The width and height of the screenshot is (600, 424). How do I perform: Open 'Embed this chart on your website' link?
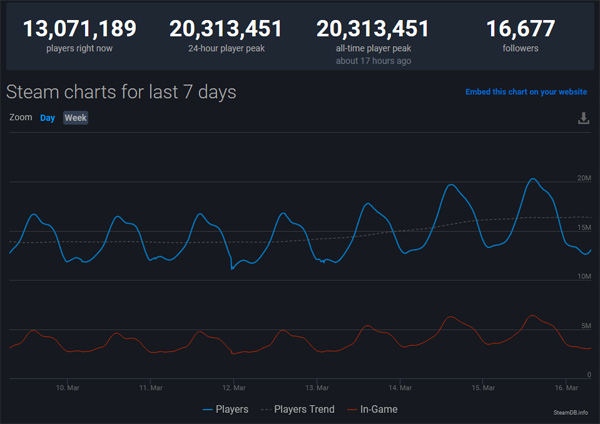(x=526, y=92)
